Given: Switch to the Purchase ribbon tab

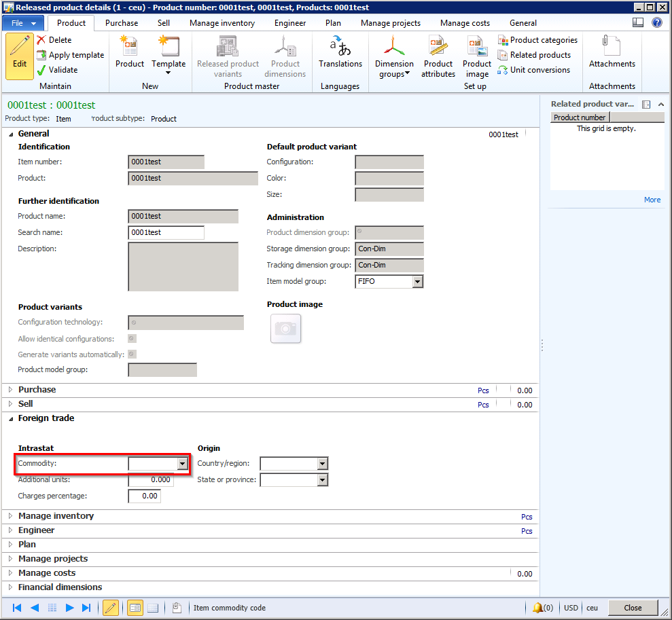Looking at the screenshot, I should (122, 23).
